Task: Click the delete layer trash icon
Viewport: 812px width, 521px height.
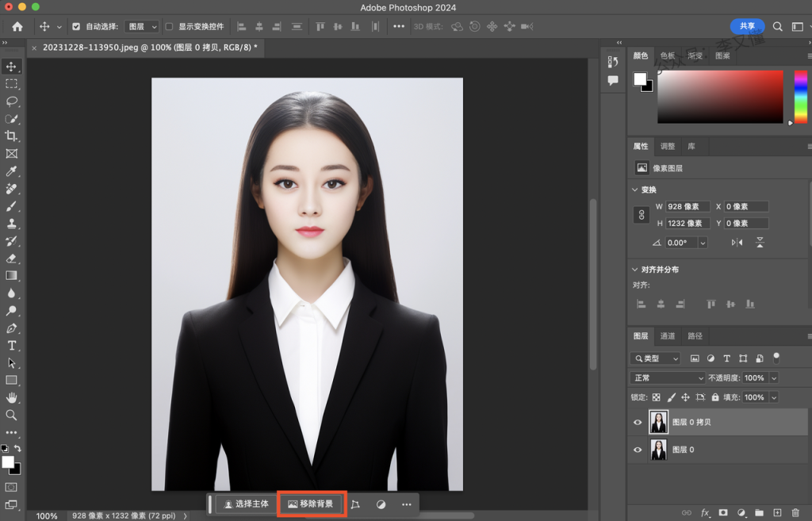Action: (x=795, y=513)
